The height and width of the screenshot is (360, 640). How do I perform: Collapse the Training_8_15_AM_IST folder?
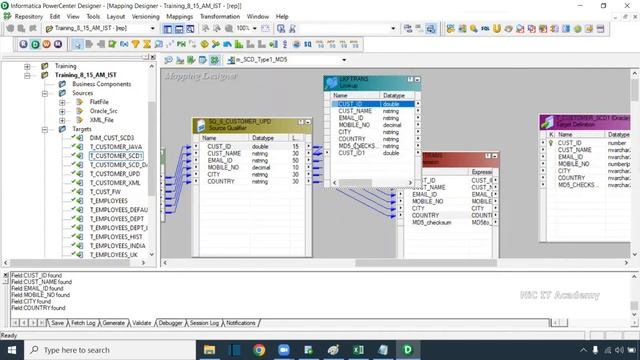click(27, 76)
